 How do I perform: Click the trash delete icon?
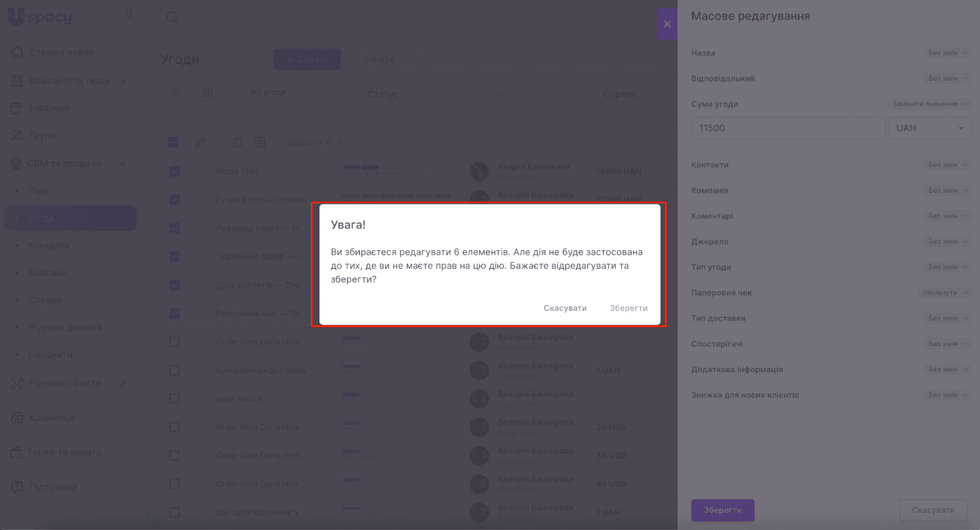click(x=238, y=142)
